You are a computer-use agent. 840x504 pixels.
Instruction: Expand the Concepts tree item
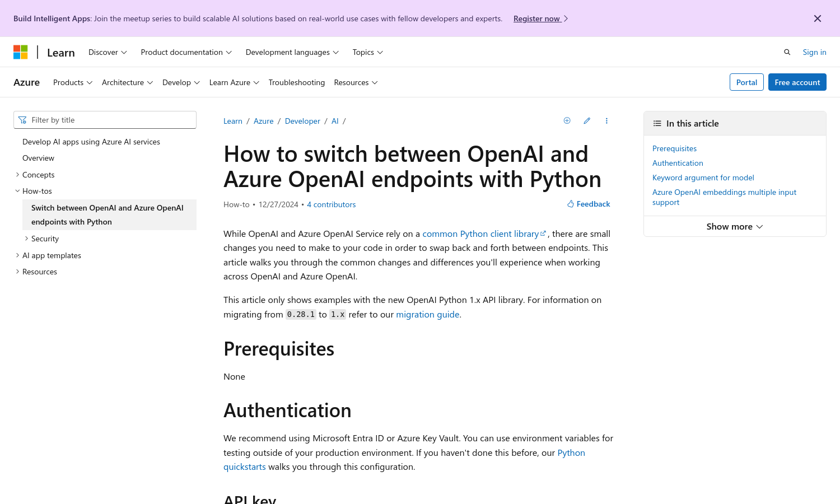point(18,175)
